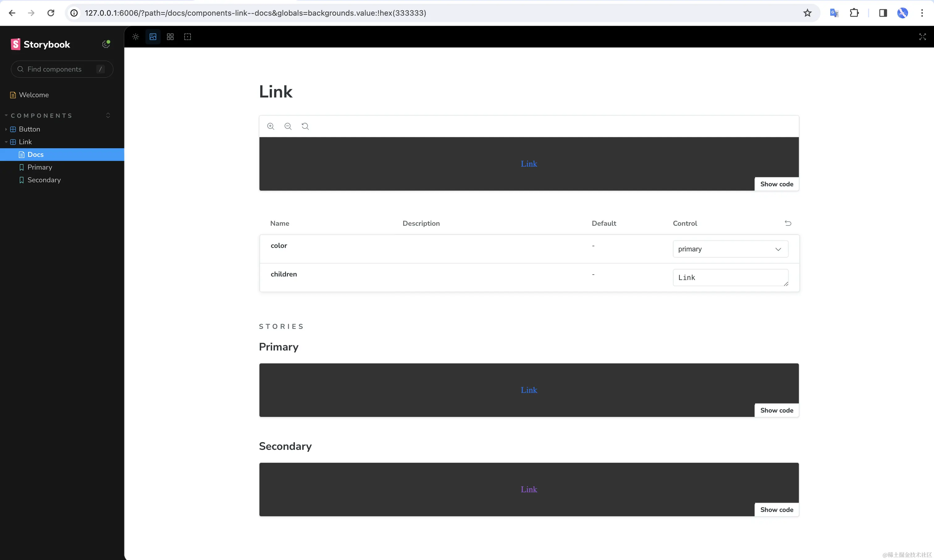Open the backgrounds toolbar picker

152,37
